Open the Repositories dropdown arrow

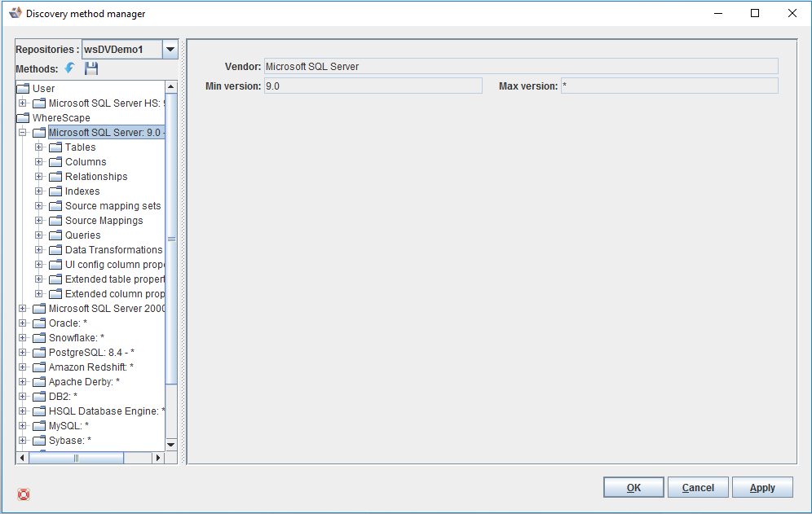click(x=170, y=50)
